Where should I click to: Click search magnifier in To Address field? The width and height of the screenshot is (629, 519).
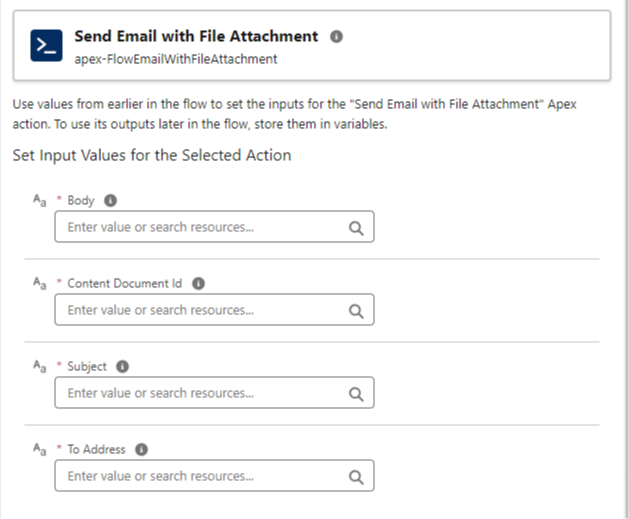[355, 477]
